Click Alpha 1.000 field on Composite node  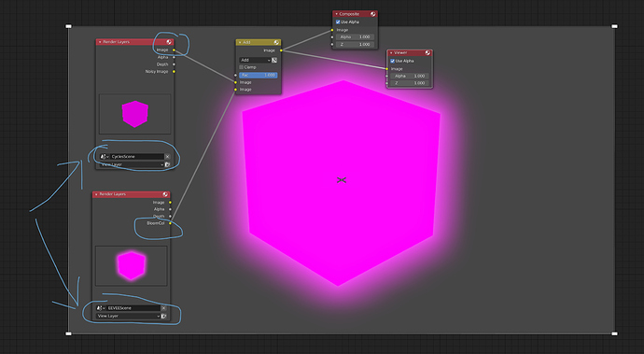[x=355, y=37]
